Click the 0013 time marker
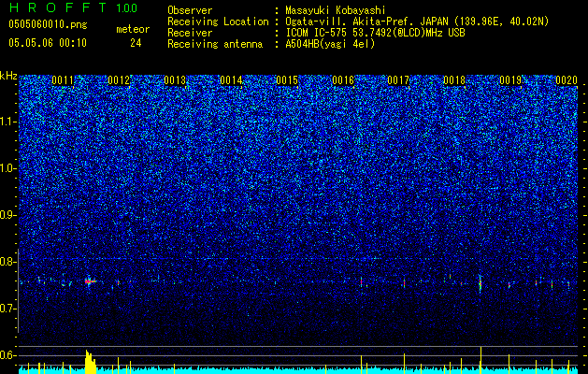The height and width of the screenshot is (374, 588). pyautogui.click(x=175, y=80)
